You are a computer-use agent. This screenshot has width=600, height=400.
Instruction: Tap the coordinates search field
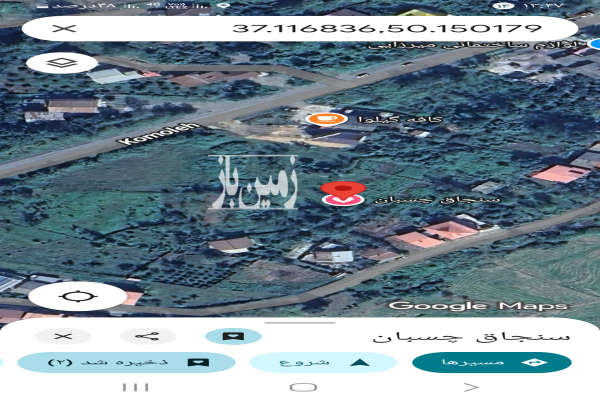[x=330, y=28]
